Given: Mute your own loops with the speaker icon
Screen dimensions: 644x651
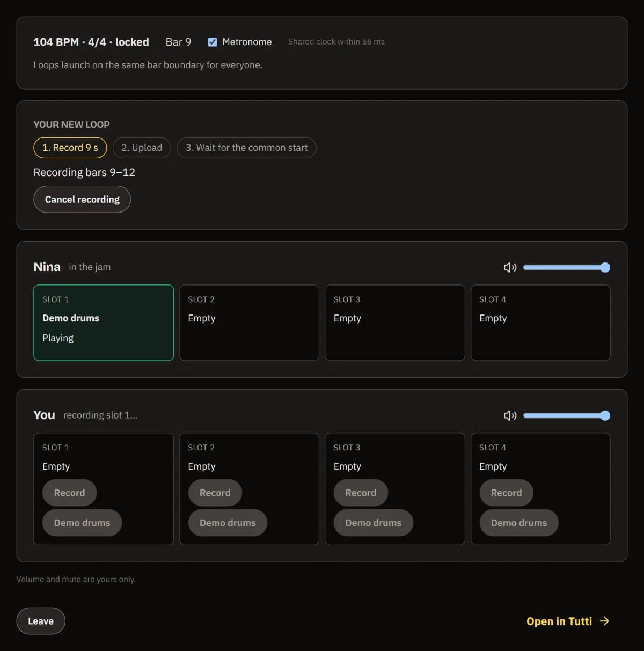Looking at the screenshot, I should (510, 415).
